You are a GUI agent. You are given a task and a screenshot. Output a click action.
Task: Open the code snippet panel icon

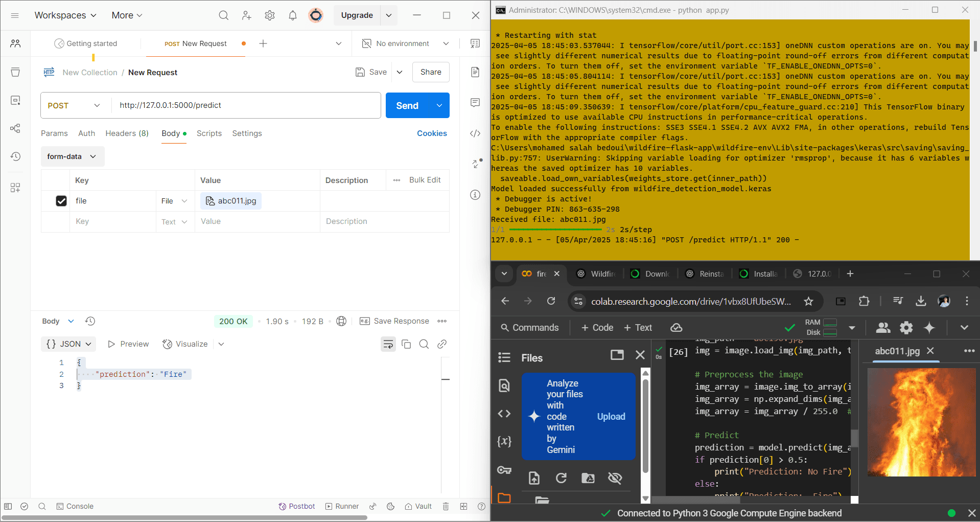(475, 133)
